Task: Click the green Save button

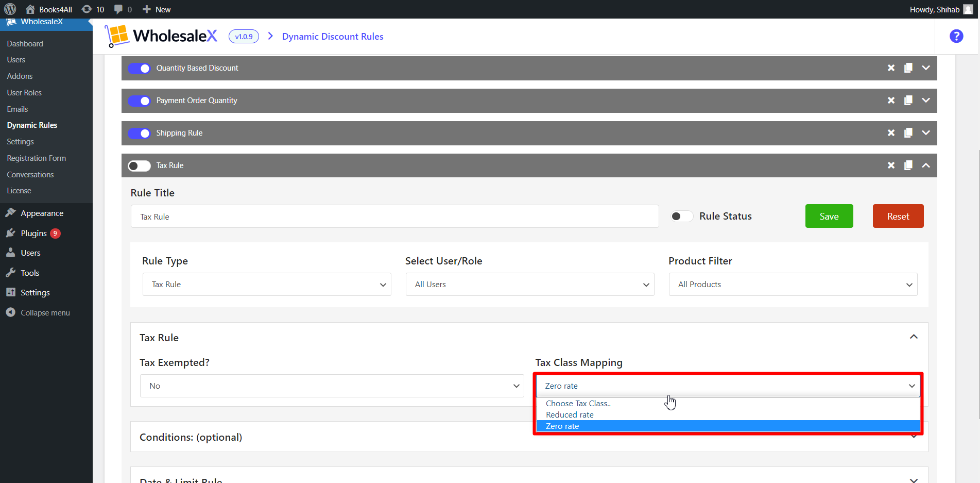Action: click(x=829, y=216)
